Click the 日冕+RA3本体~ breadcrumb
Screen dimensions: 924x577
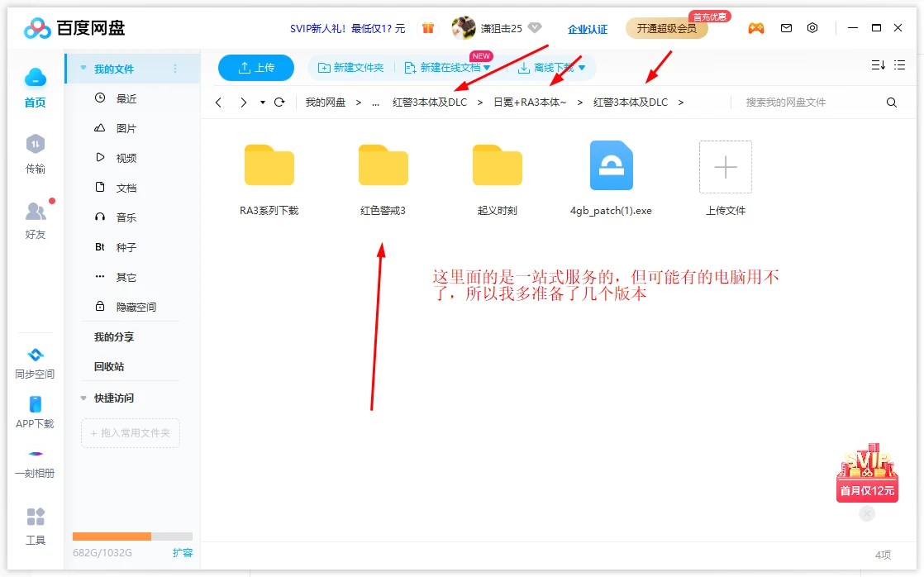pos(530,103)
